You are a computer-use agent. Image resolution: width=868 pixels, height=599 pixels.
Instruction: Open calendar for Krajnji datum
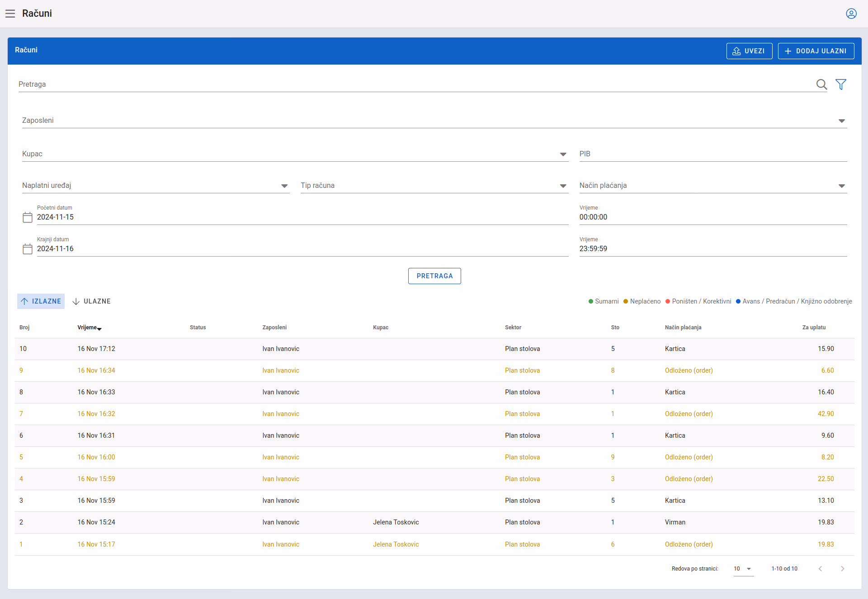[x=28, y=249]
